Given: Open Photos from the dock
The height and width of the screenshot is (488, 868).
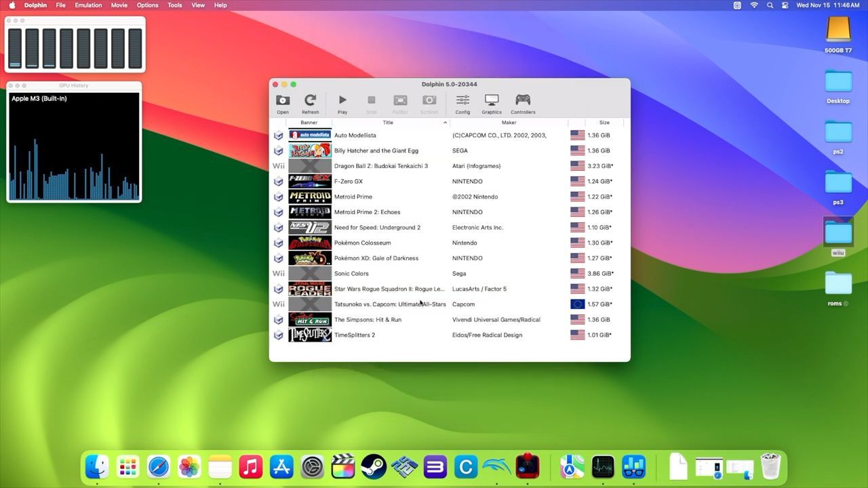Looking at the screenshot, I should coord(189,466).
